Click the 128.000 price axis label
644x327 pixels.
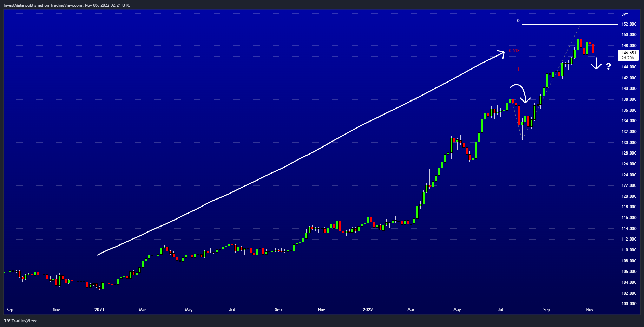pyautogui.click(x=629, y=153)
